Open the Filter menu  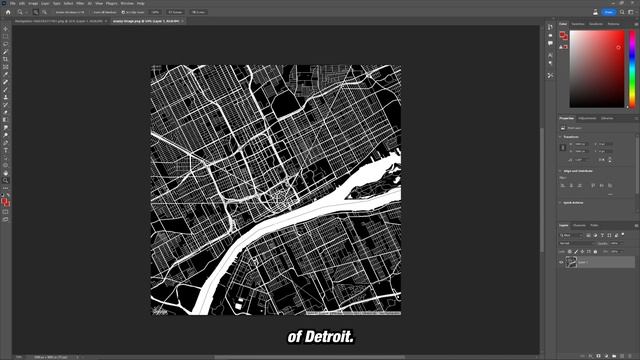click(x=80, y=3)
